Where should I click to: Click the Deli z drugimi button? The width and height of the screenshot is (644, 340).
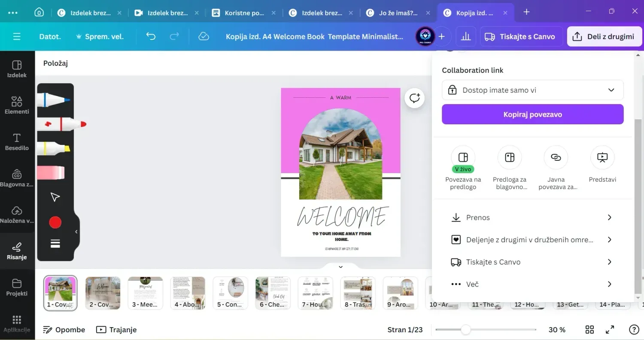(x=605, y=36)
